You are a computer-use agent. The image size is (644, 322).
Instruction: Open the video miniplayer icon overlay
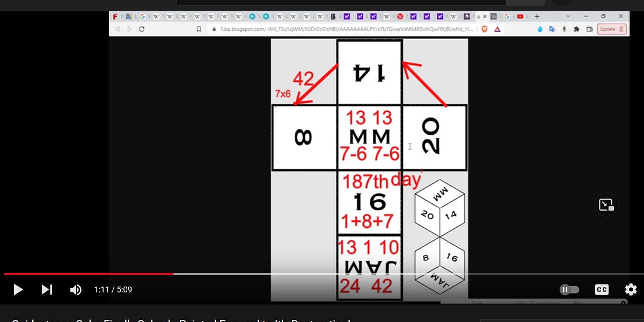point(606,204)
